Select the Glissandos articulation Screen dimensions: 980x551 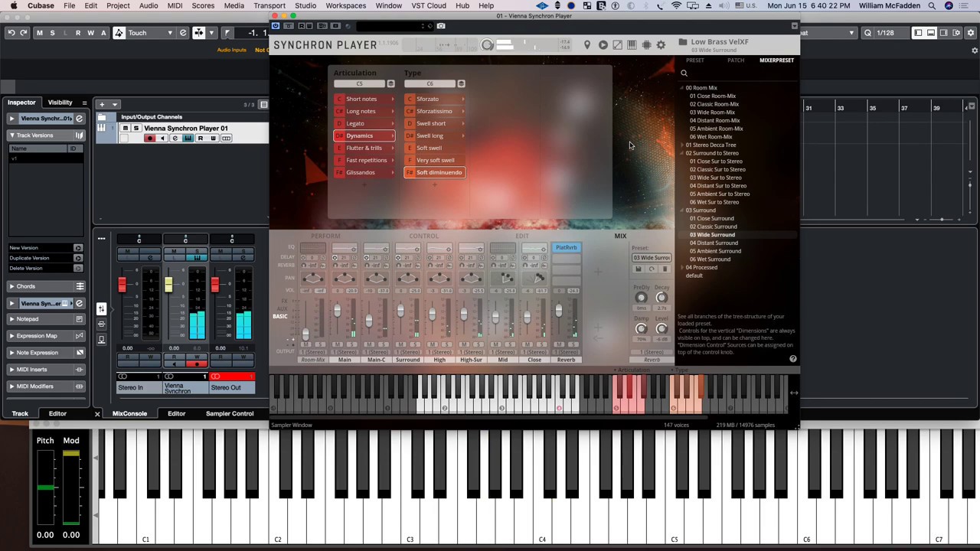(364, 172)
